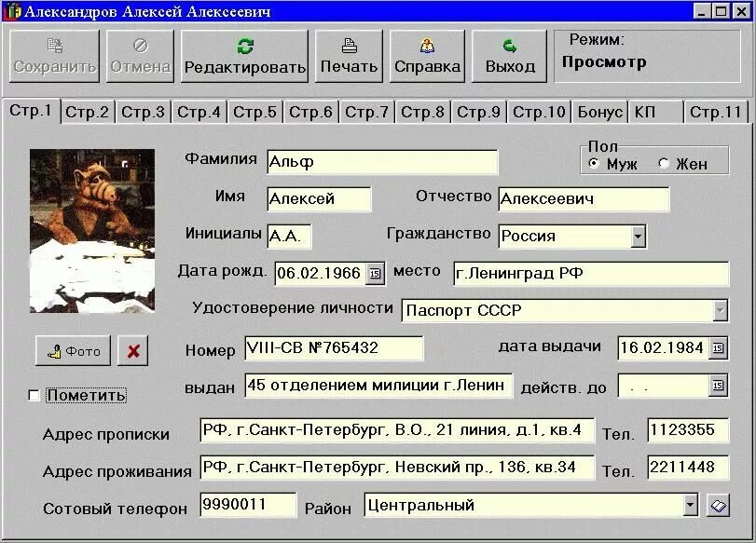Viewport: 756px width, 543px height.
Task: Click the дата выдачи field 16.02.1984
Action: [664, 347]
